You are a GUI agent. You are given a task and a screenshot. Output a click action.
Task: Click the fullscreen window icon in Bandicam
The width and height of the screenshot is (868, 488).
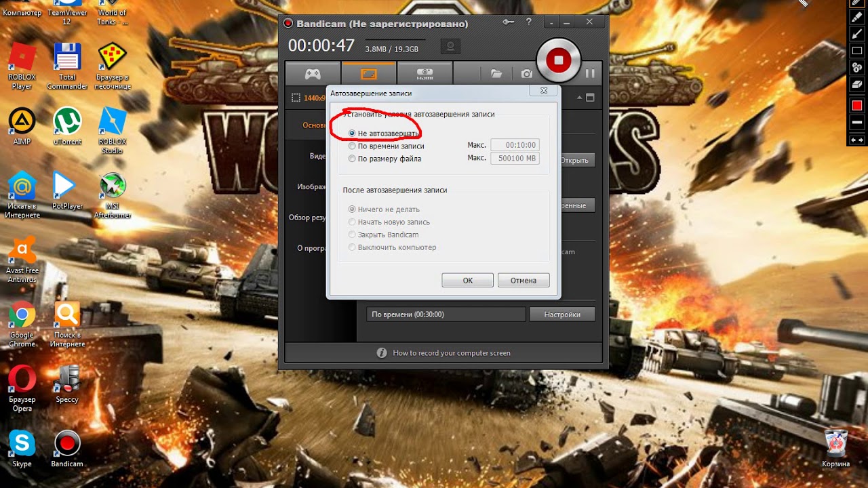(590, 98)
